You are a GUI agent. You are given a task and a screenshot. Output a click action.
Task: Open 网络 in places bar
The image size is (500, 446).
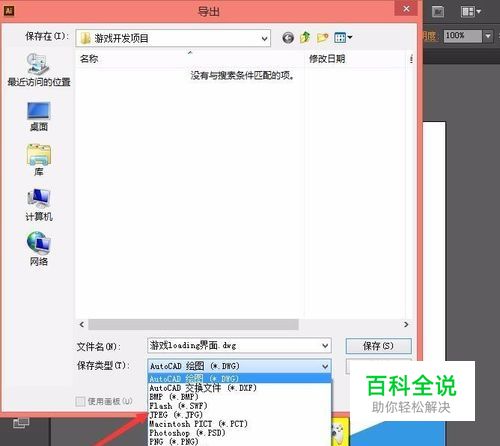tap(39, 249)
